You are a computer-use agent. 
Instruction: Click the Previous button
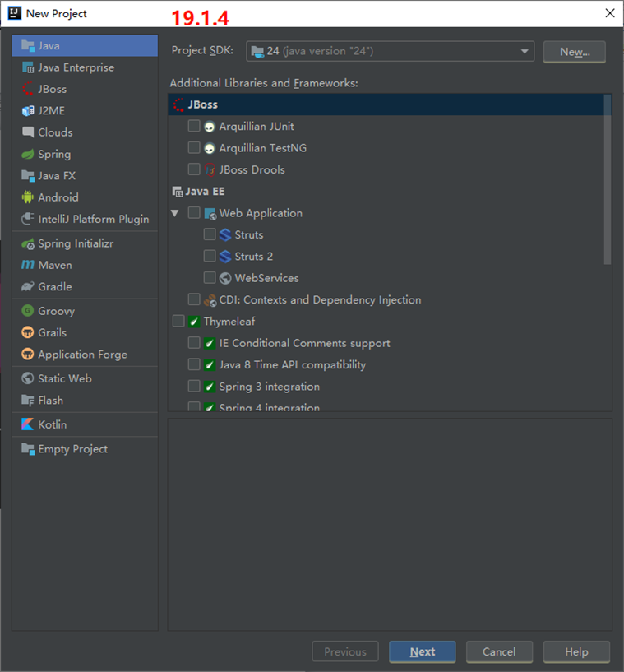(345, 652)
